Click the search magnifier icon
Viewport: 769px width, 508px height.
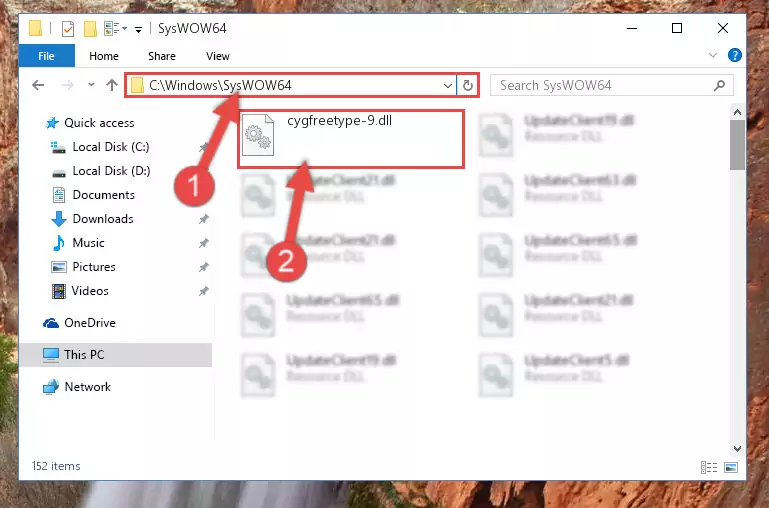719,86
